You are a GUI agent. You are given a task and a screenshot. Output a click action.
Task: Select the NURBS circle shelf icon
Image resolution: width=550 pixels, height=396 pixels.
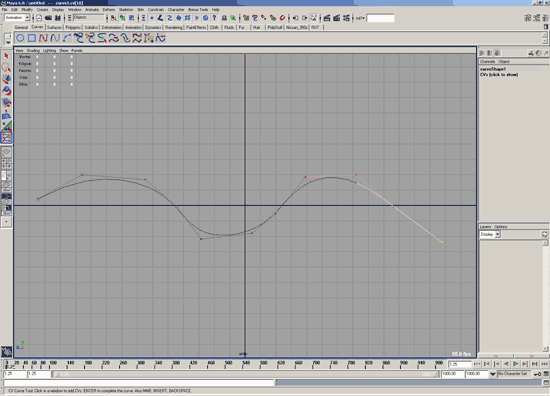tap(20, 38)
